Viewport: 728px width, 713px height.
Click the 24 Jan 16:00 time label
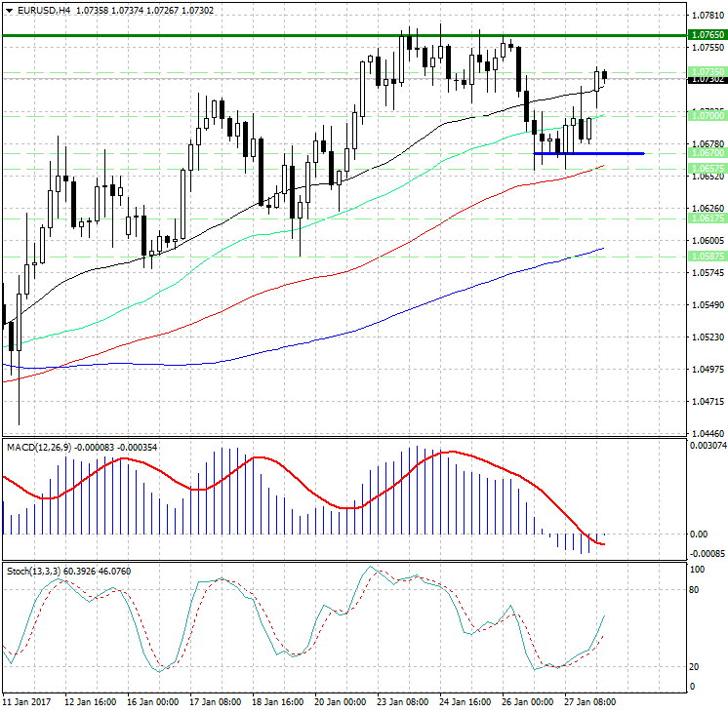465,702
